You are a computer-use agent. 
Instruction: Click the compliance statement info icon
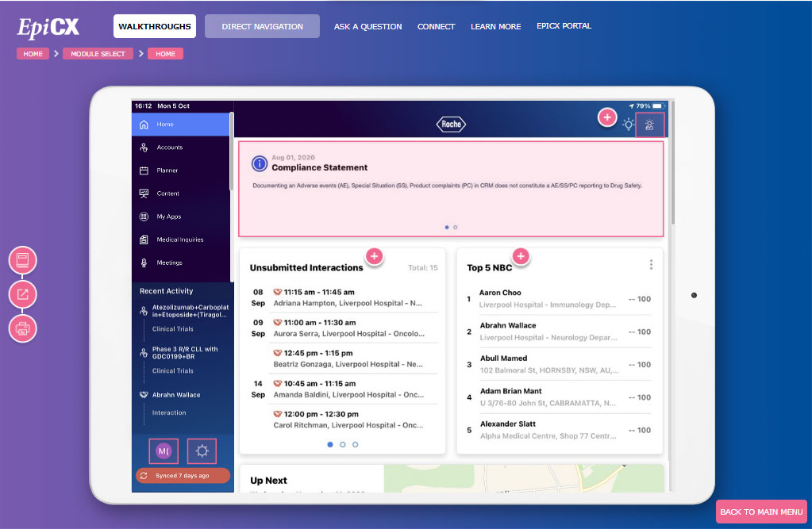[x=260, y=163]
